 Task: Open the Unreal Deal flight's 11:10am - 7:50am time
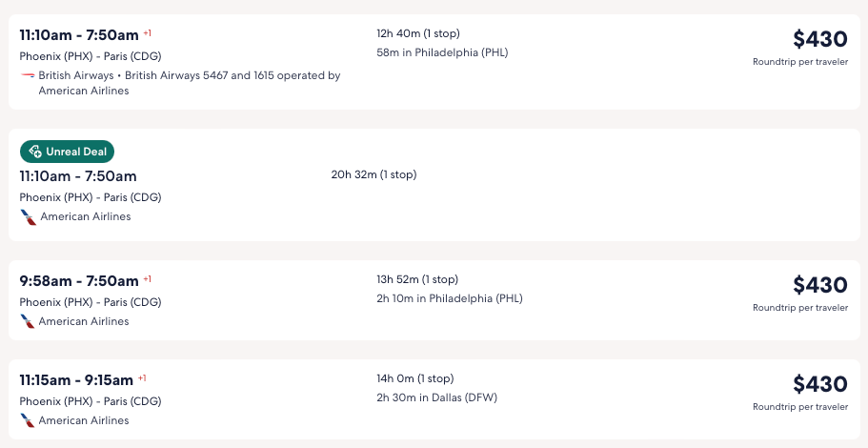pos(78,176)
